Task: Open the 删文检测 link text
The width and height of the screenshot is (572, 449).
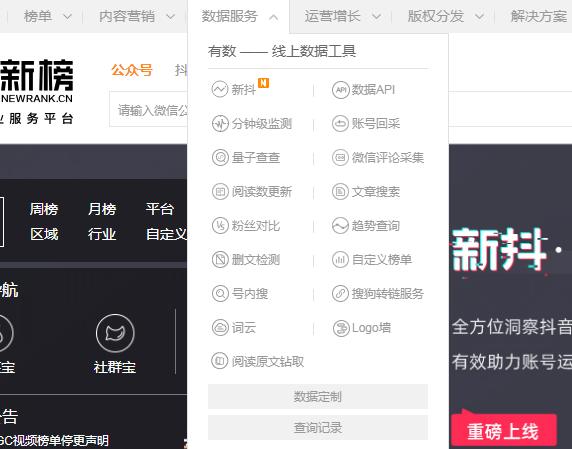Action: point(256,260)
